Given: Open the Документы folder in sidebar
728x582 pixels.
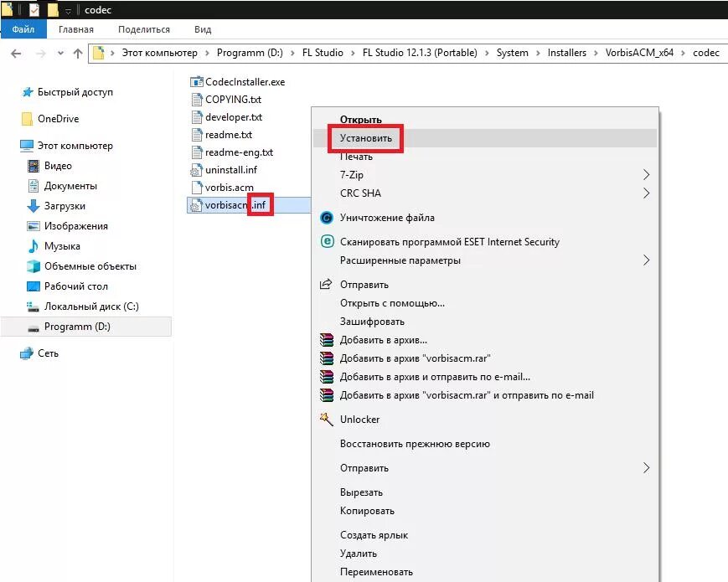Looking at the screenshot, I should coord(63,186).
